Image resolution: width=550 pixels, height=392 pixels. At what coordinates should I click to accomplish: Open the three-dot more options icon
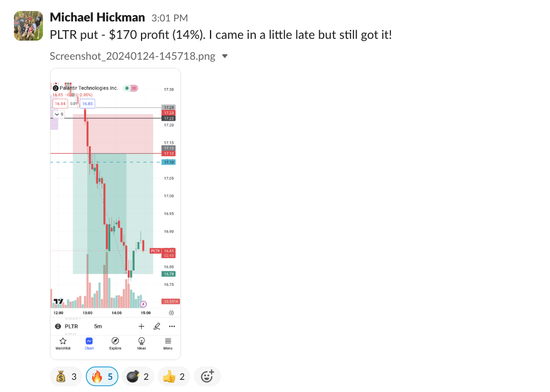171,326
